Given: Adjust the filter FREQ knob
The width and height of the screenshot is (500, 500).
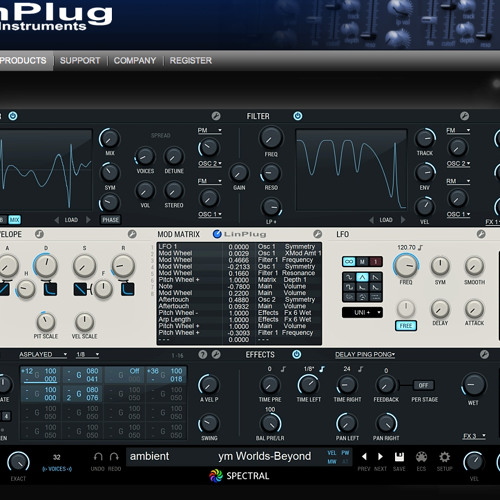Looking at the screenshot, I should pyautogui.click(x=271, y=138).
